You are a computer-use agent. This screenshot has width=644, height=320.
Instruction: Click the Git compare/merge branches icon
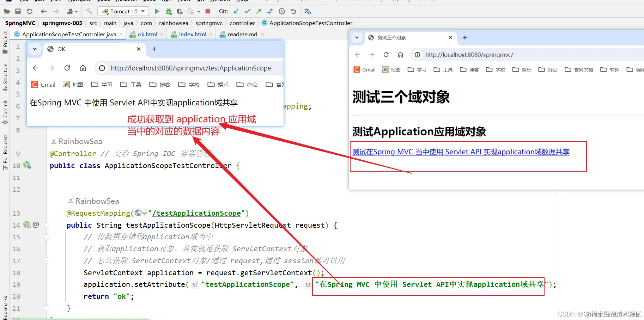click(x=270, y=11)
